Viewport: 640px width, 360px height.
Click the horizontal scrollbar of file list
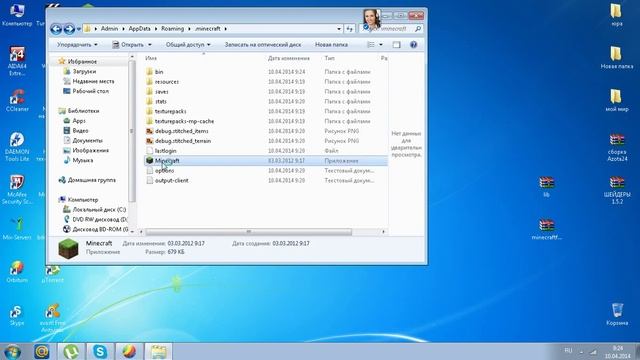point(249,232)
